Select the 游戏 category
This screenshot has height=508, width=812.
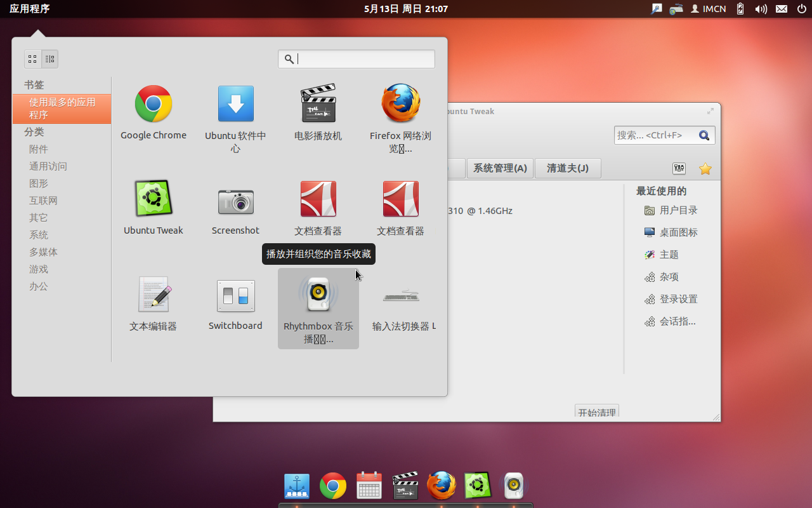pyautogui.click(x=39, y=269)
